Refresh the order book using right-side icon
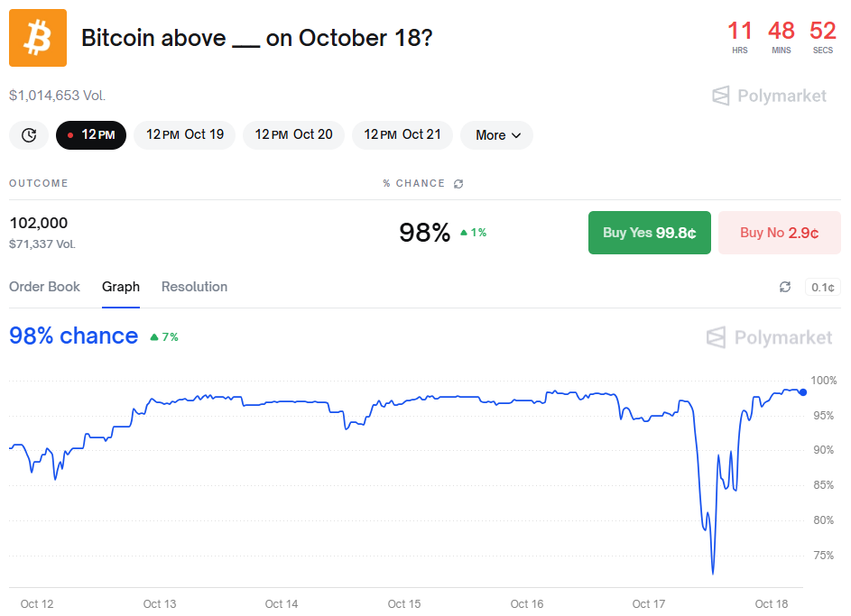The width and height of the screenshot is (851, 616). pyautogui.click(x=785, y=287)
